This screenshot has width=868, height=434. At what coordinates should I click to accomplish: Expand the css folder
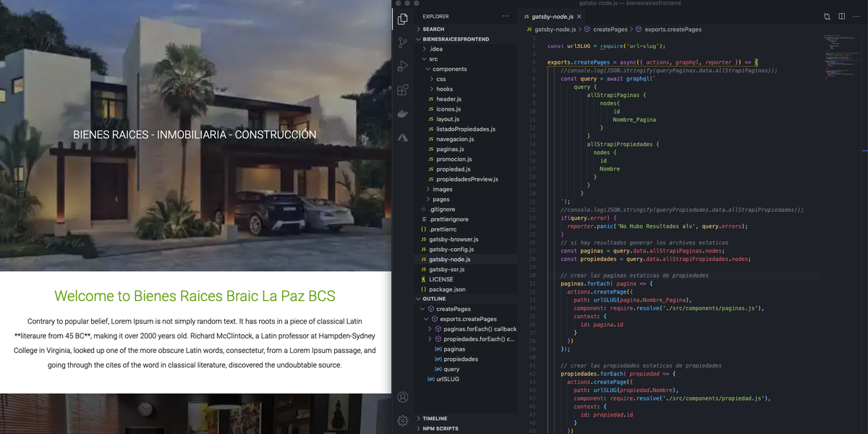[x=467, y=79]
